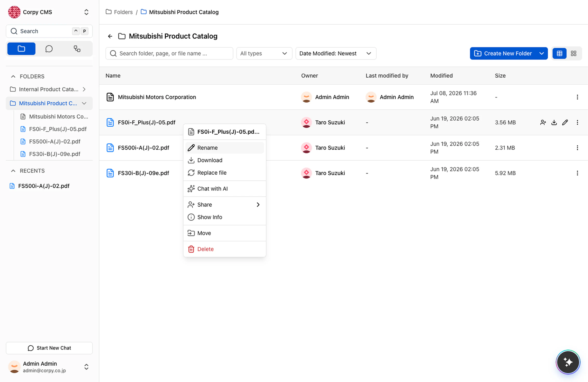Click the page icon of Mitsubishi Motors Corporation row
This screenshot has height=382, width=588.
click(110, 97)
